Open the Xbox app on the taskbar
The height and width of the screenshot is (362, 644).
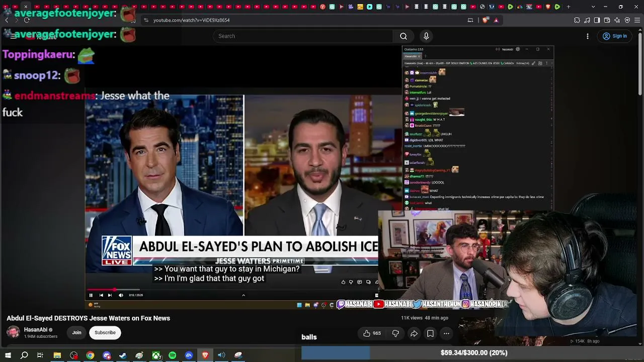(x=156, y=355)
